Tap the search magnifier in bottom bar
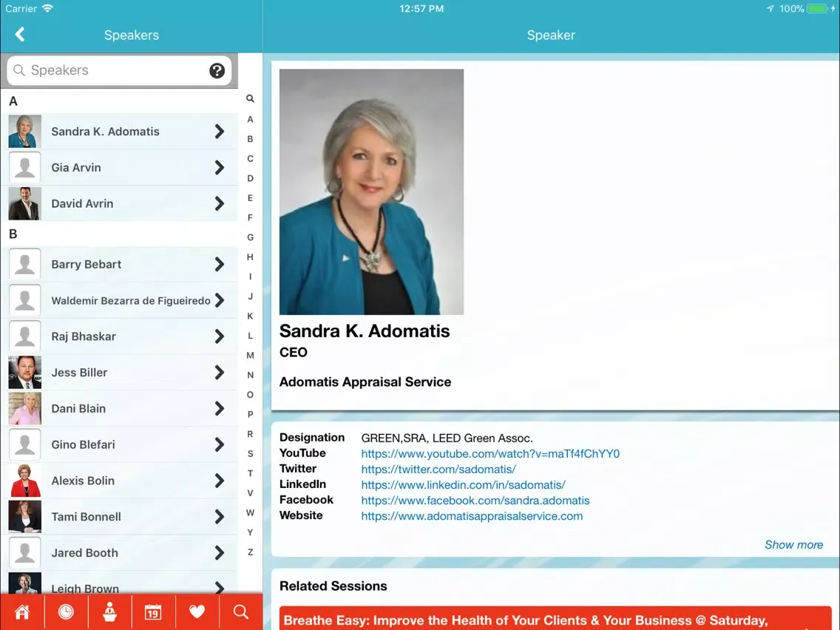 click(x=241, y=612)
